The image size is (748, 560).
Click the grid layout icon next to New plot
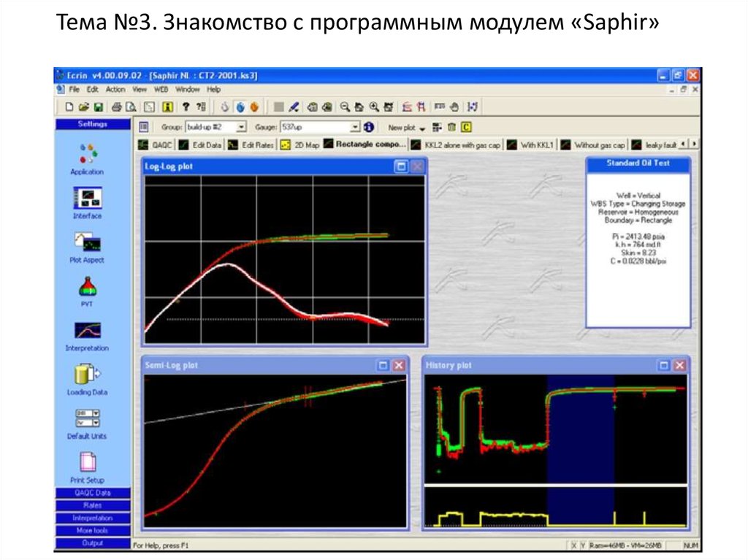437,127
